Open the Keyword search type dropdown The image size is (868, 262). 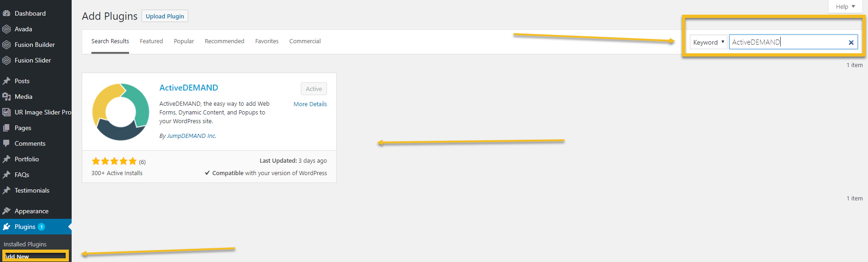tap(709, 42)
